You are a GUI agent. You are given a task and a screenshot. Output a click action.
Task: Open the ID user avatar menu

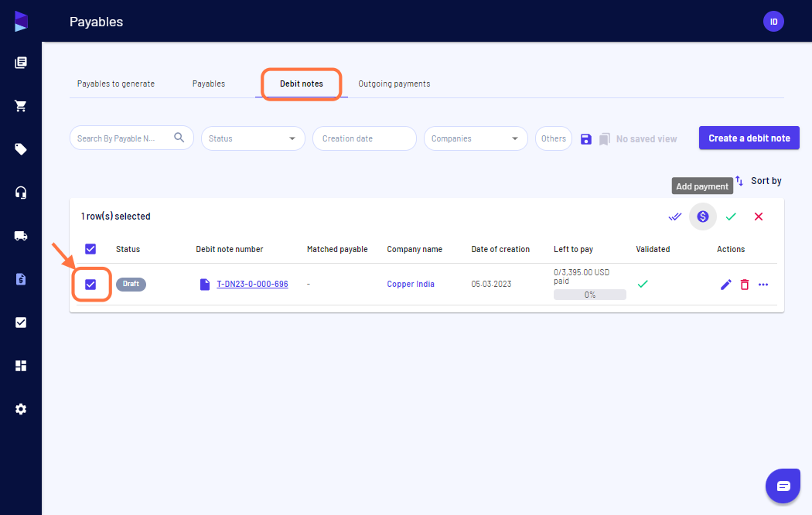tap(773, 22)
